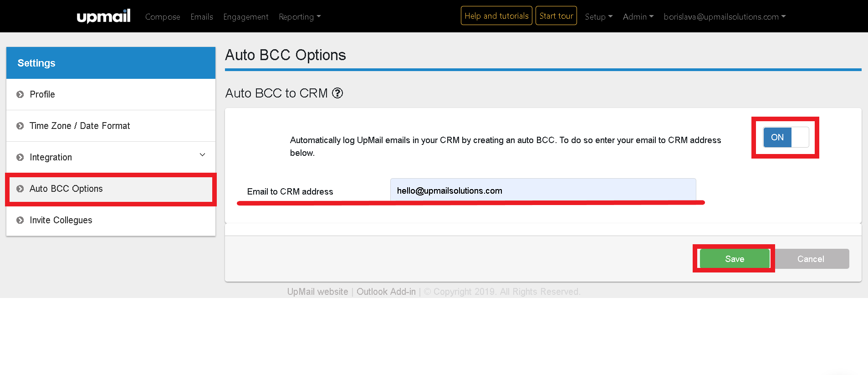Click the arrow icon beside Integration
Viewport: 868px width, 375px height.
tap(20, 157)
